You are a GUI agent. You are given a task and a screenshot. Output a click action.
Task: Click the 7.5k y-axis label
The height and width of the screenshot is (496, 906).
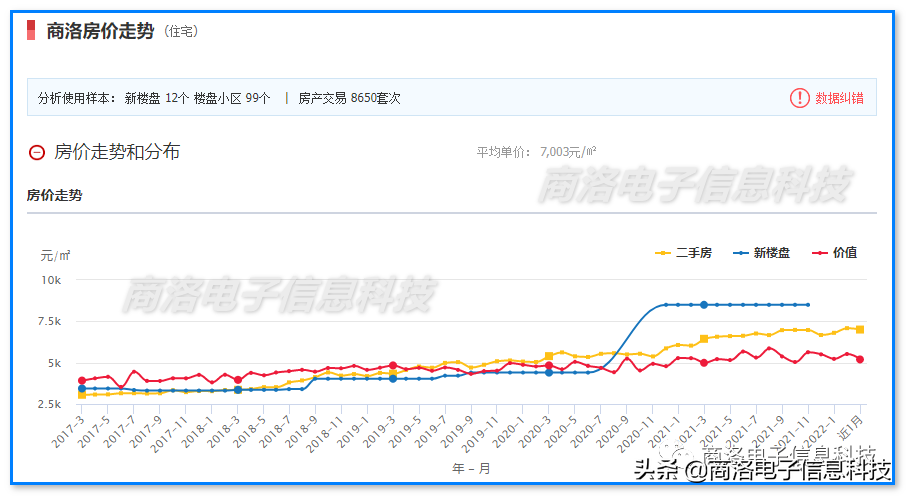49,321
